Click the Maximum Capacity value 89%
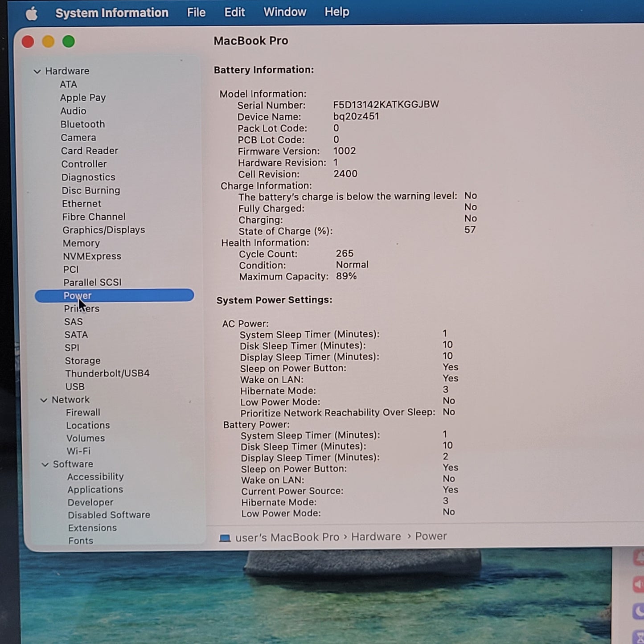This screenshot has width=644, height=644. (346, 276)
